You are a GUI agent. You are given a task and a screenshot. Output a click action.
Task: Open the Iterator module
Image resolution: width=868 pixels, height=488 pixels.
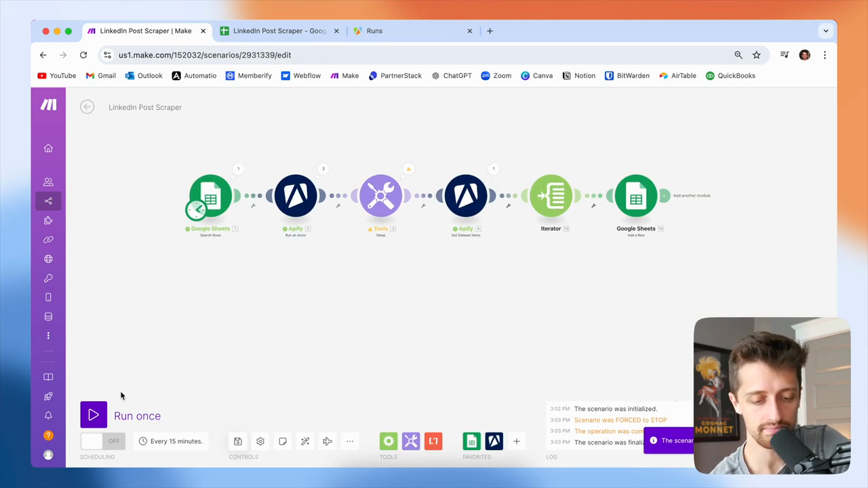click(x=551, y=196)
